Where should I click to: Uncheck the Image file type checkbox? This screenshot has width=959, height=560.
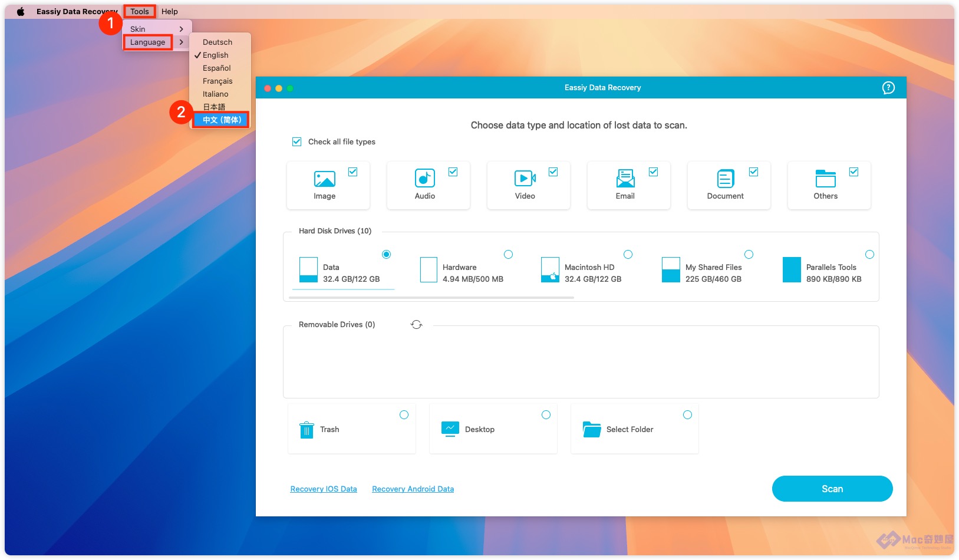[x=353, y=172]
